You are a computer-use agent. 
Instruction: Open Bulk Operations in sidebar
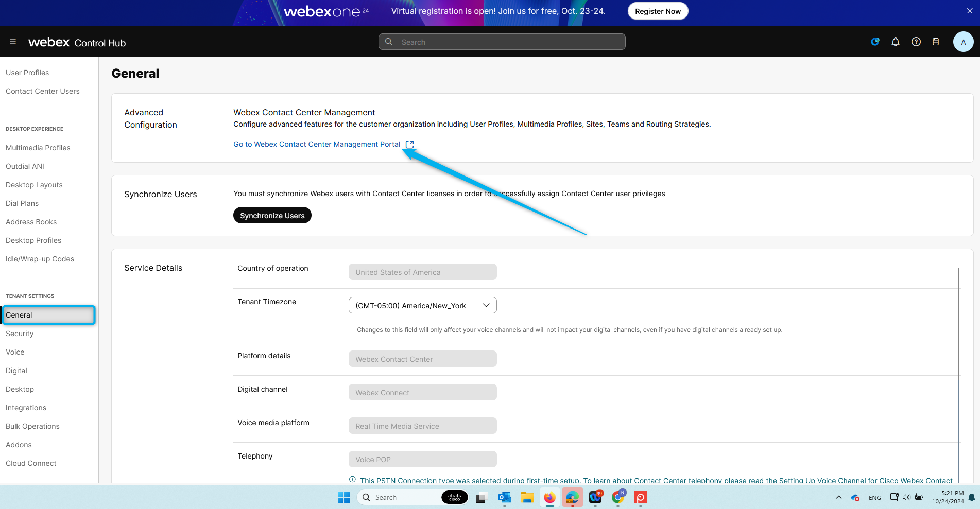pos(32,426)
